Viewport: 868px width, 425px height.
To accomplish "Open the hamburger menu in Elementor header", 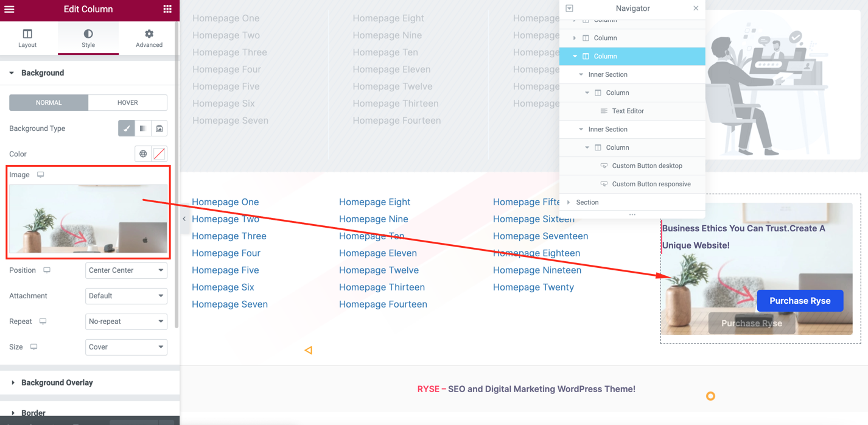I will 9,9.
